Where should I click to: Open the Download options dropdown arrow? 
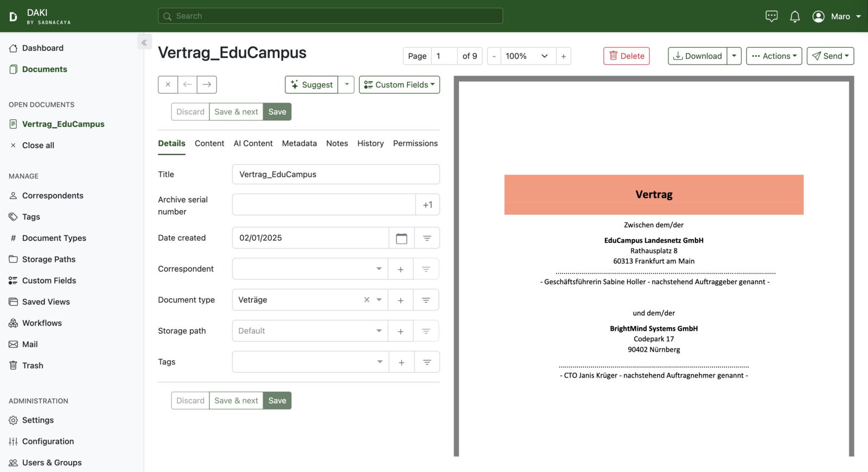coord(734,56)
